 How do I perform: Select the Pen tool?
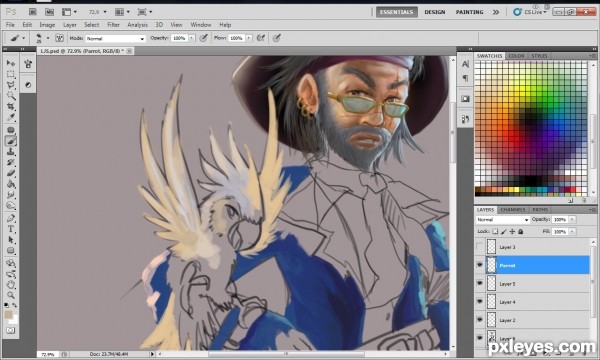click(11, 218)
